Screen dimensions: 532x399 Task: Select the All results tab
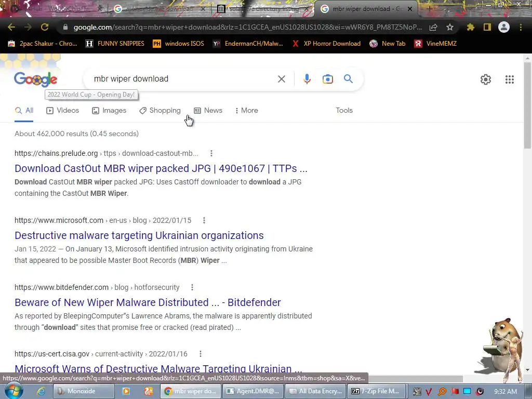tap(24, 110)
